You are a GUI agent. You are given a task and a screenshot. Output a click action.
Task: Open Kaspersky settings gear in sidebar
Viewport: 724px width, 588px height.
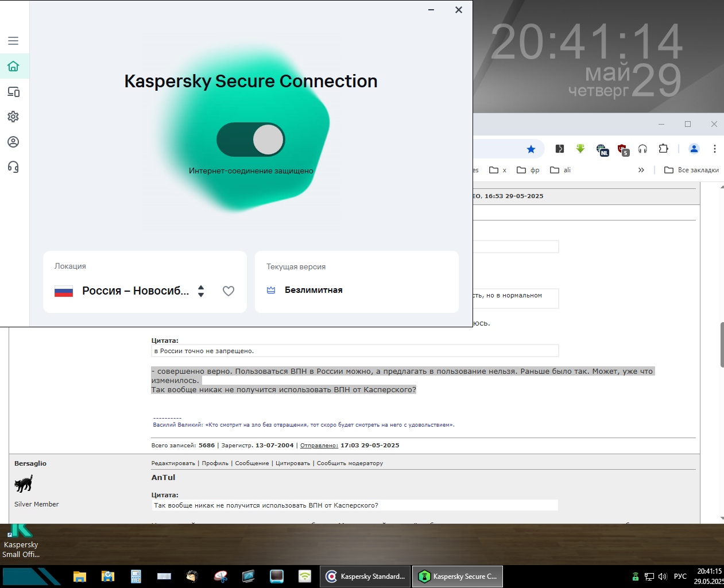(x=13, y=117)
